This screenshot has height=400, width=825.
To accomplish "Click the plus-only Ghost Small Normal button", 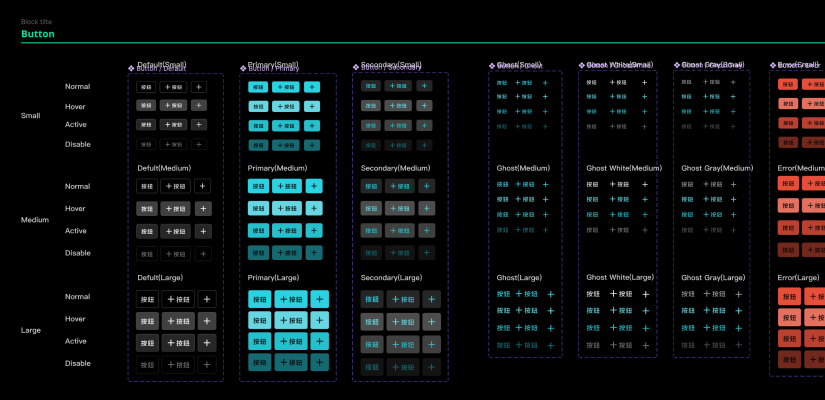I will (x=545, y=83).
